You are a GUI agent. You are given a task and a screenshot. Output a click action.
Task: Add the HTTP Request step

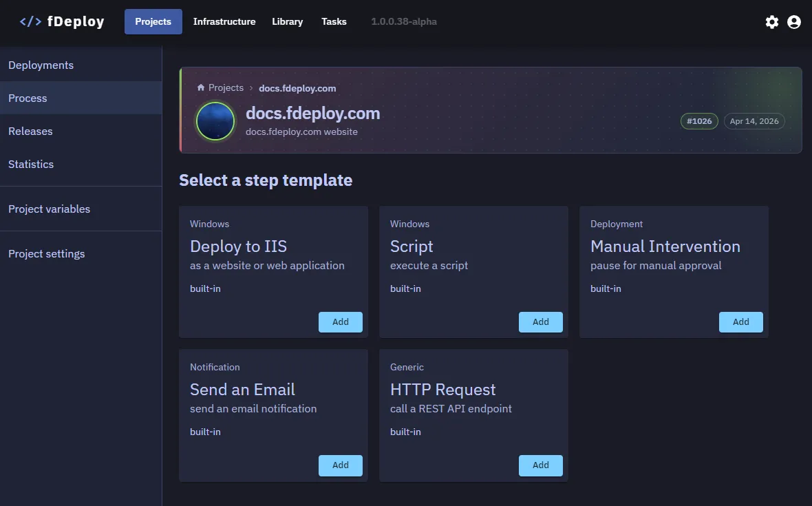pyautogui.click(x=541, y=465)
